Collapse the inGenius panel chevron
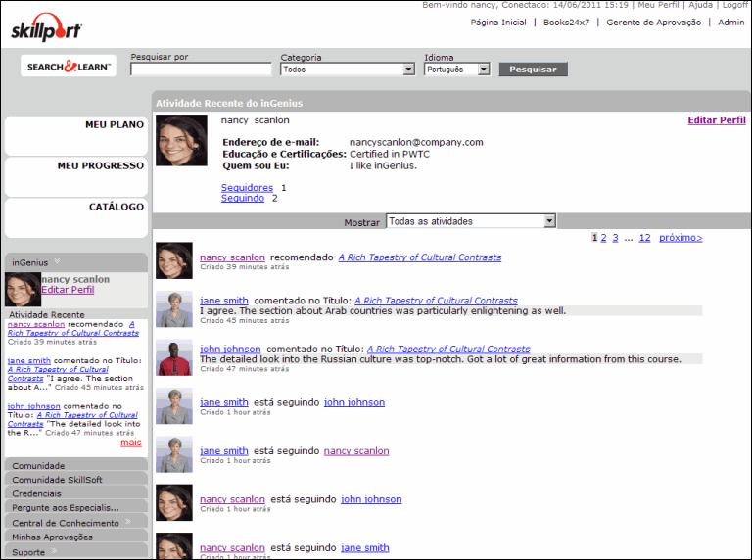The width and height of the screenshot is (752, 560). click(57, 261)
